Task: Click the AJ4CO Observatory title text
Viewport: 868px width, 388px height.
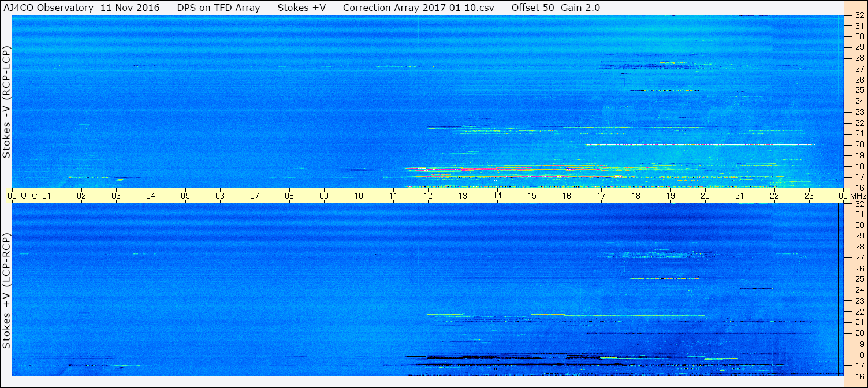Action: tap(48, 8)
